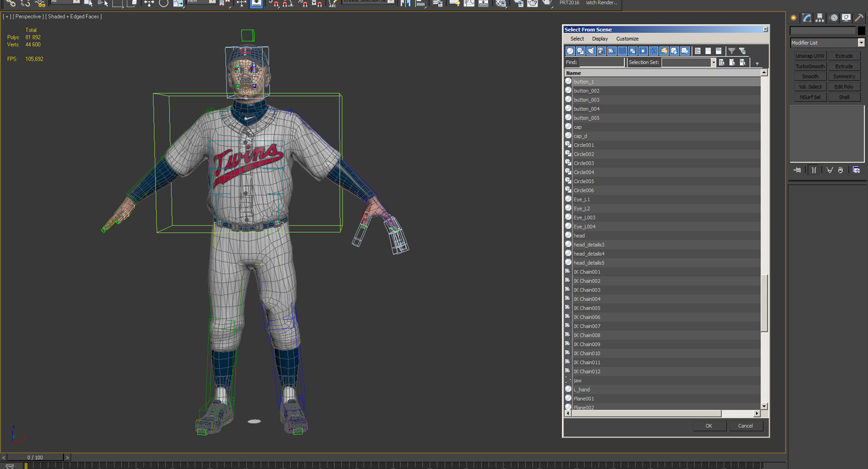Image resolution: width=868 pixels, height=469 pixels.
Task: Click the Cancel button
Action: coord(745,426)
